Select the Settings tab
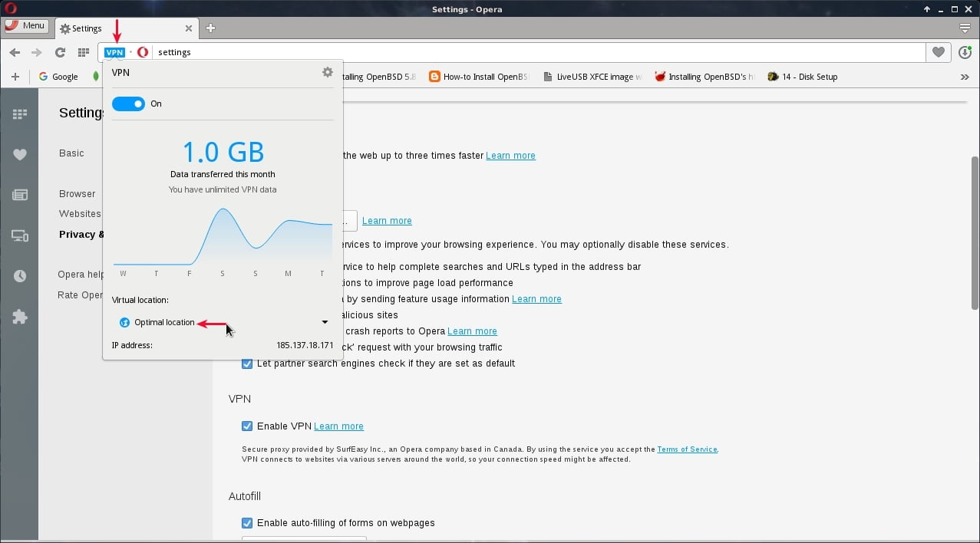 127,28
